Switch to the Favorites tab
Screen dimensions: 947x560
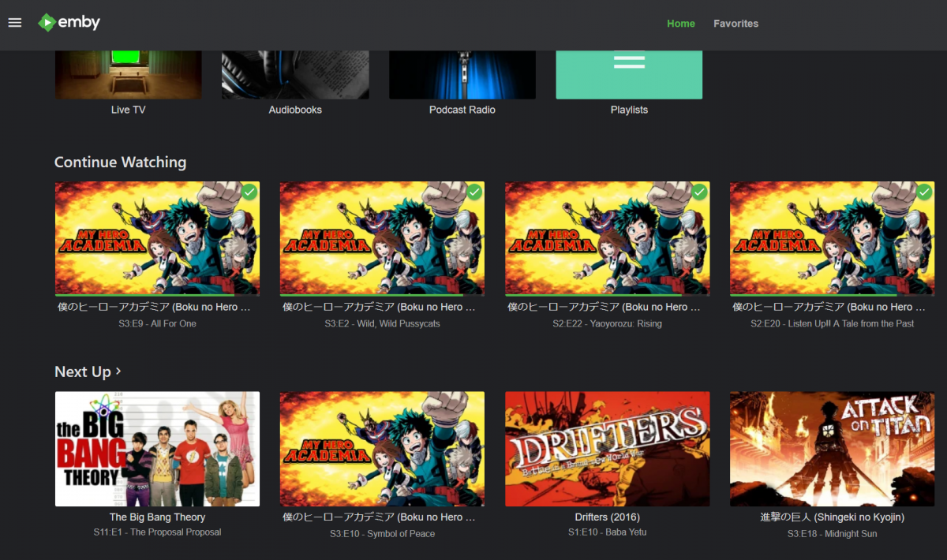[736, 24]
